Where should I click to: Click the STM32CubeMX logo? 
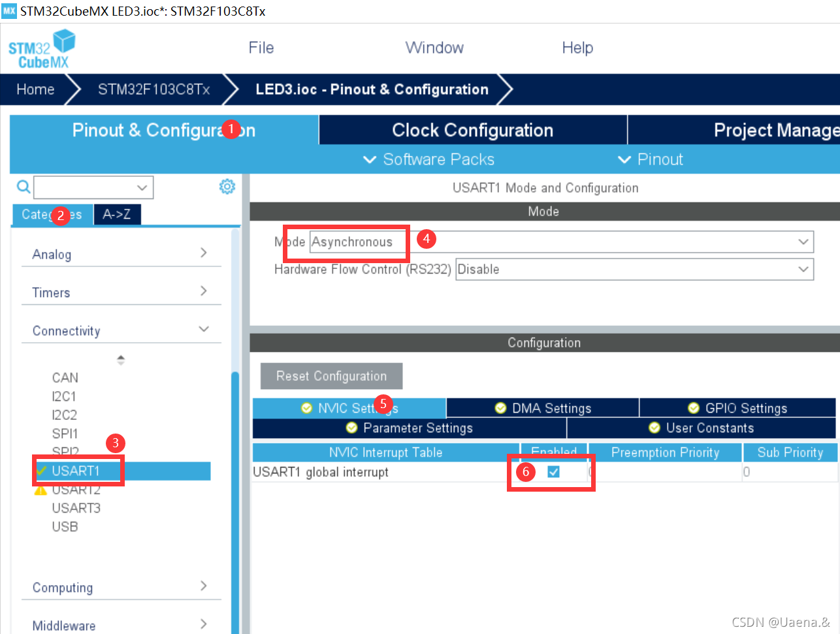coord(42,49)
